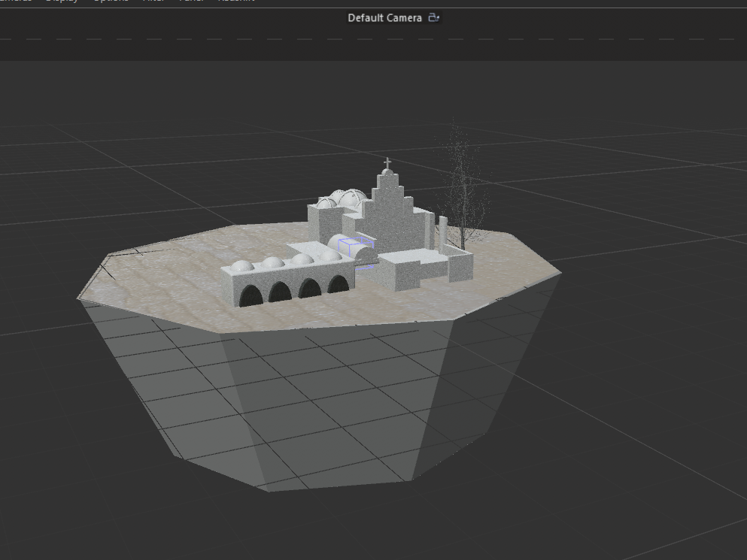Select the leftmost small dome on arcade roof

[x=242, y=266]
